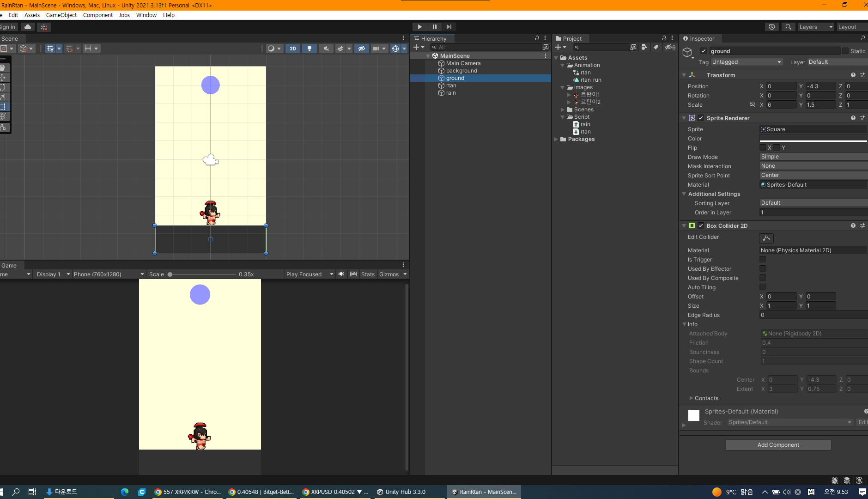
Task: Open the Assets menu
Action: (x=32, y=15)
